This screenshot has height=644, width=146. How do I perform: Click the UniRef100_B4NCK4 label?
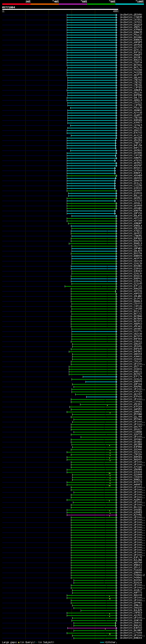pyautogui.click(x=131, y=638)
